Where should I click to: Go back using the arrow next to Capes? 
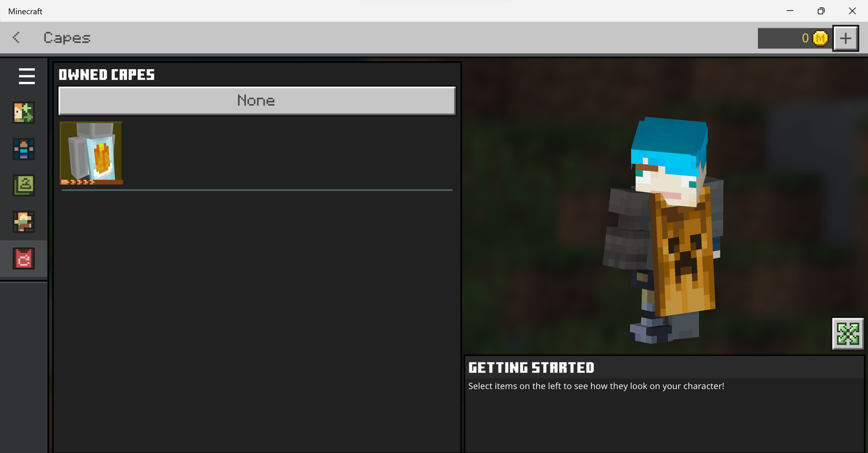(x=16, y=38)
